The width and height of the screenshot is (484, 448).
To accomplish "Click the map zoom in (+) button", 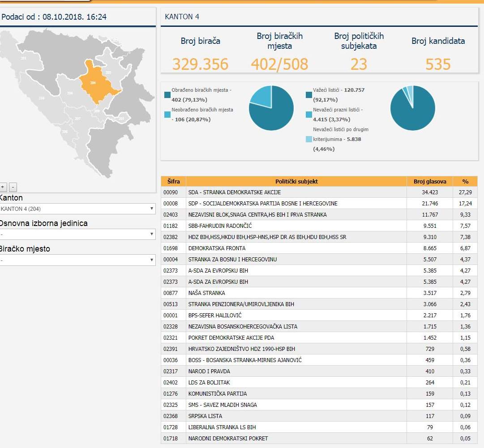I will click(3, 187).
